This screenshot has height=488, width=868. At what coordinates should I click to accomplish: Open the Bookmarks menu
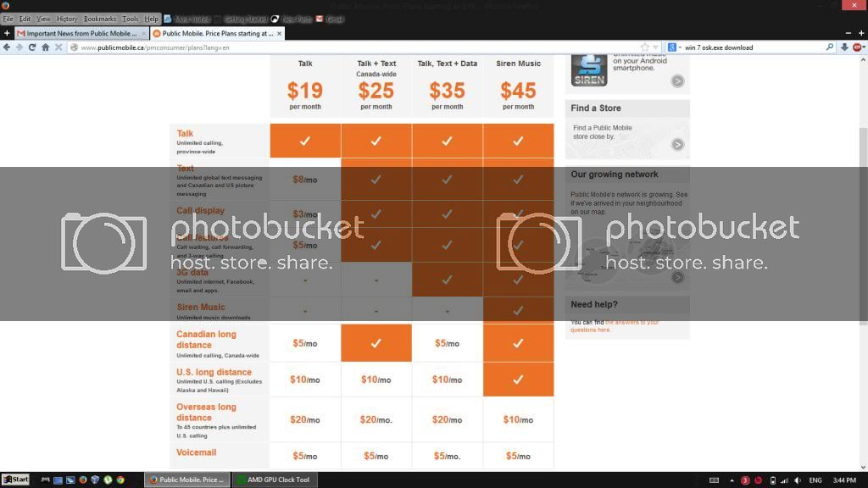[100, 19]
